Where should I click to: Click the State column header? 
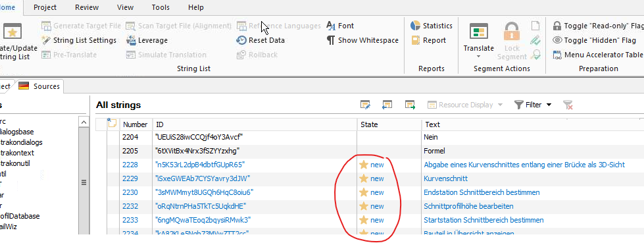(389, 124)
